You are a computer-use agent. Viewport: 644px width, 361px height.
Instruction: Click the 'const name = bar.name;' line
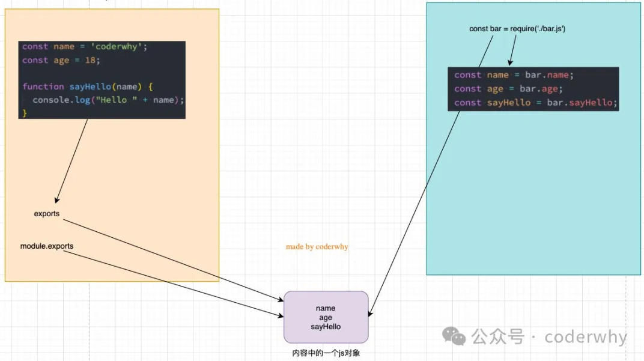pos(514,75)
